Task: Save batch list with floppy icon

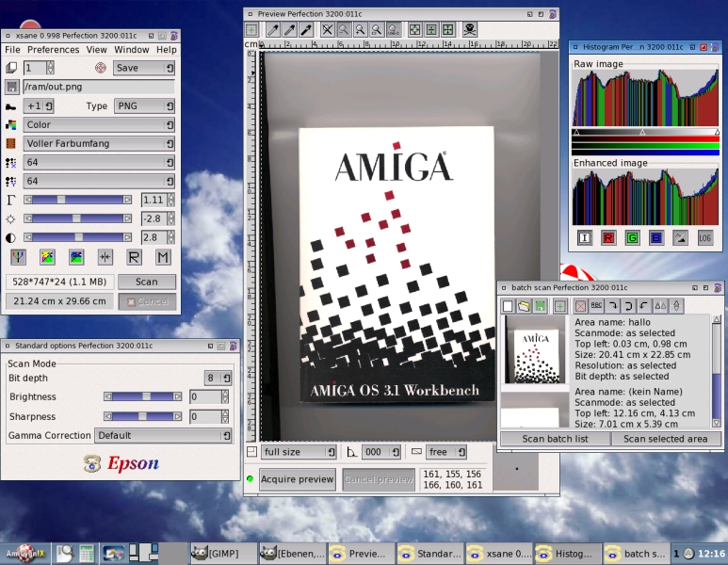Action: coord(540,306)
